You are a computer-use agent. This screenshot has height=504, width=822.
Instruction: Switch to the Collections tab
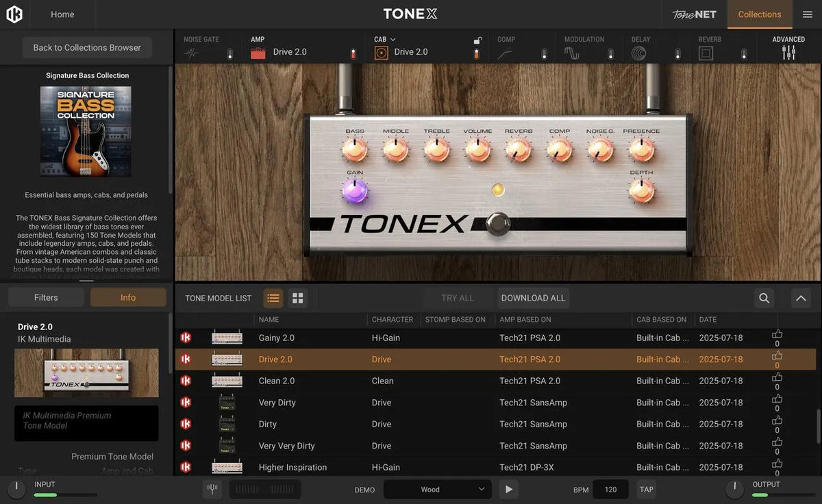tap(759, 14)
